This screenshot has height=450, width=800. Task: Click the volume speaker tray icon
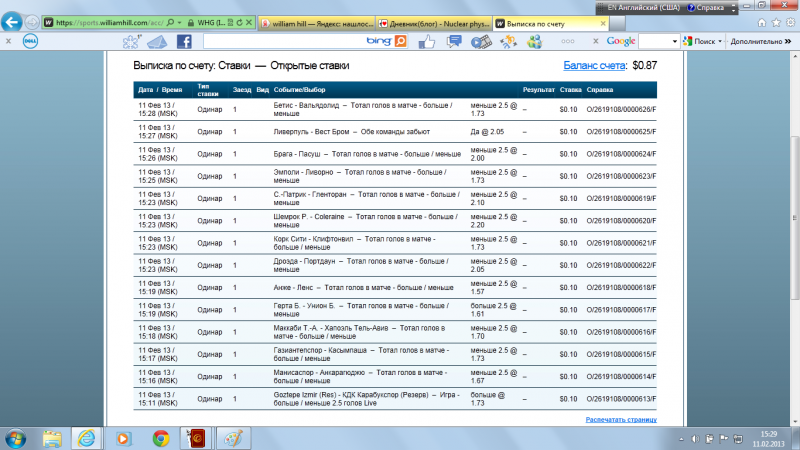point(695,439)
